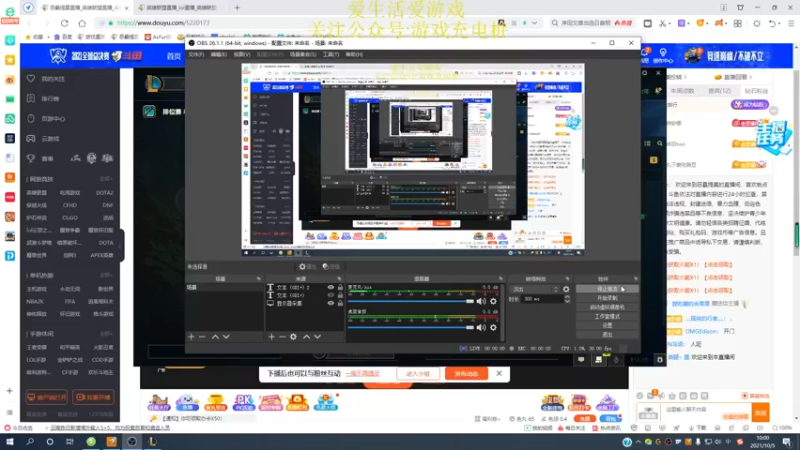The height and width of the screenshot is (450, 800).
Task: Click the PK activity icon below the stream
Action: 243,403
